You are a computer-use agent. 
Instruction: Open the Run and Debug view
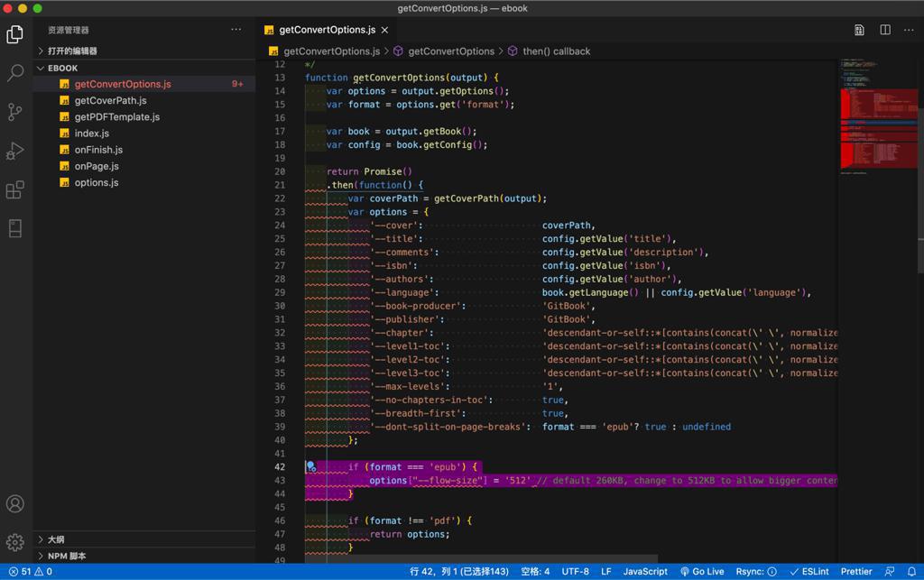click(x=15, y=151)
